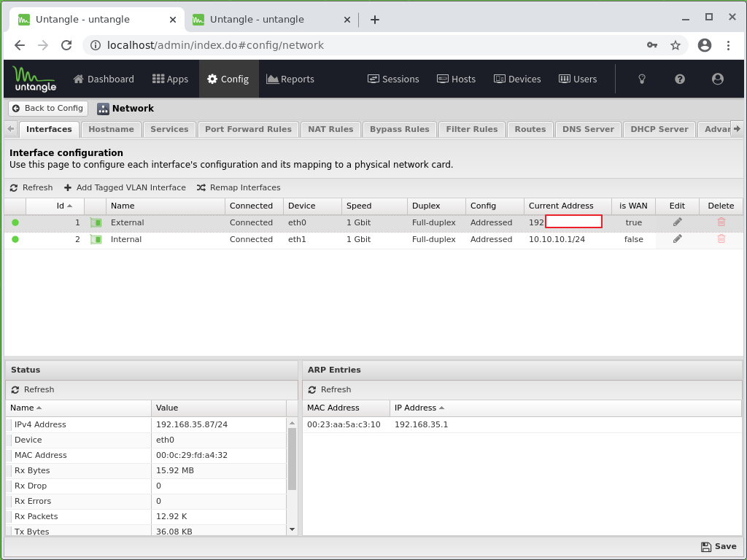Open the account profile icon in Untangle header
The height and width of the screenshot is (560, 747).
[x=718, y=79]
